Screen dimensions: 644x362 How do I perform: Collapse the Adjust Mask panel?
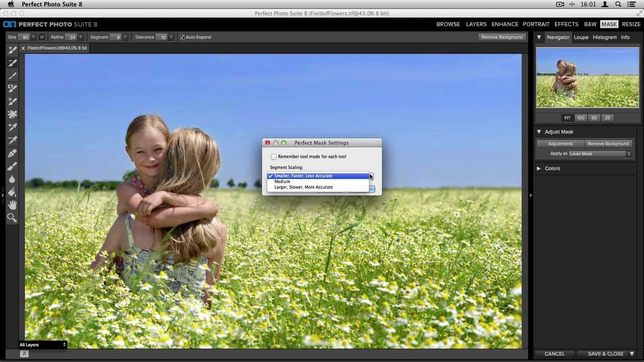tap(539, 132)
